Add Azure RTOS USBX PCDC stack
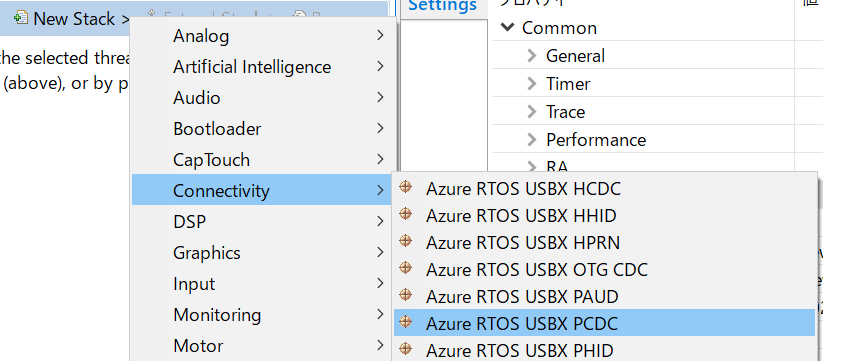Viewport: 842px width, 361px height. point(605,323)
